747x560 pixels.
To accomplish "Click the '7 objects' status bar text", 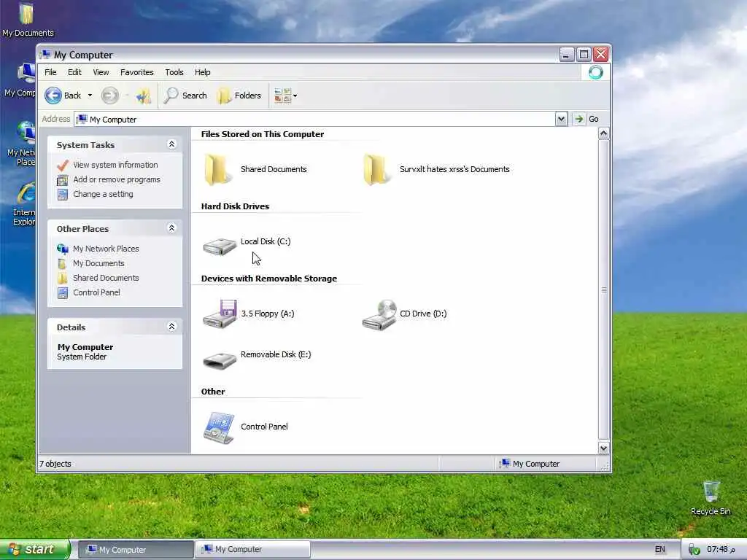I will (x=55, y=464).
